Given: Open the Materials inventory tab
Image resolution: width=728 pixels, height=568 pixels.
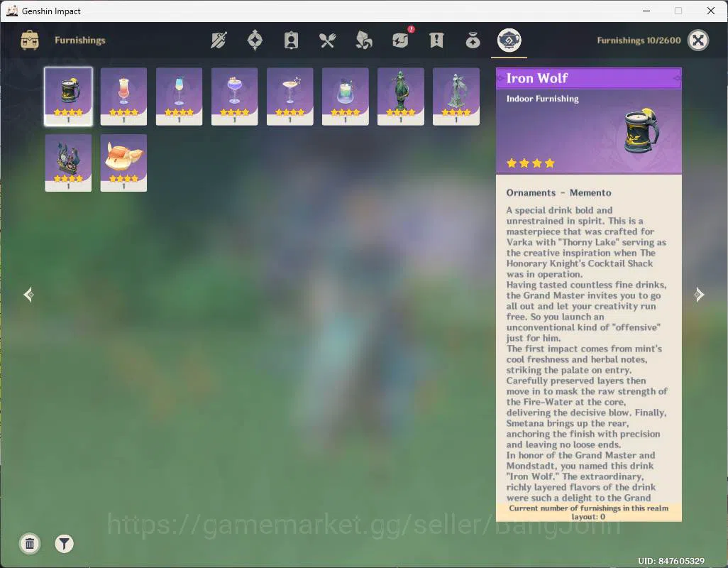Looking at the screenshot, I should 363,40.
